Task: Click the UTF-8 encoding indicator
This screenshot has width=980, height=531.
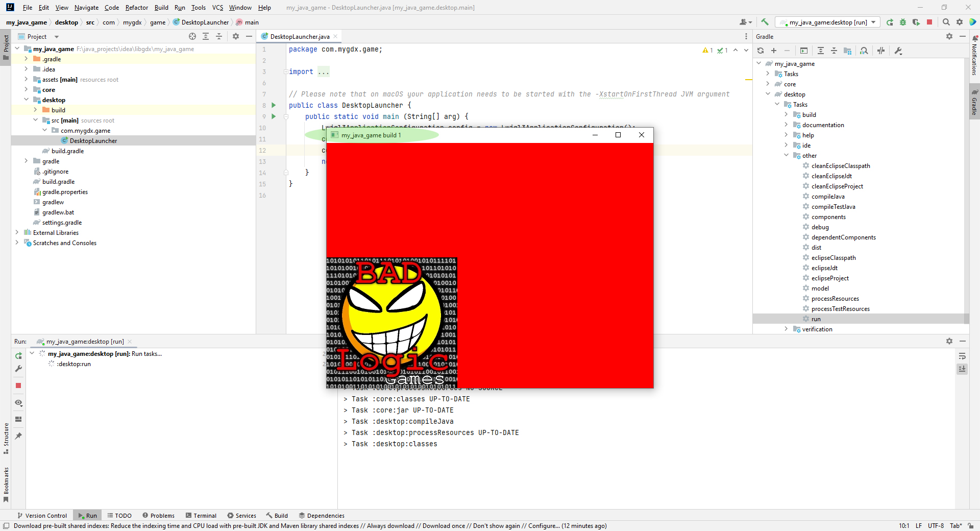Action: [936, 526]
